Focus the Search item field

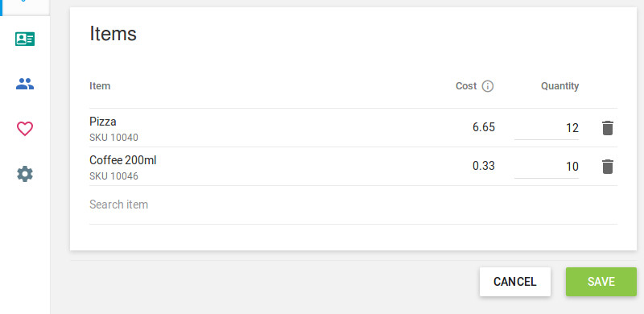[353, 205]
